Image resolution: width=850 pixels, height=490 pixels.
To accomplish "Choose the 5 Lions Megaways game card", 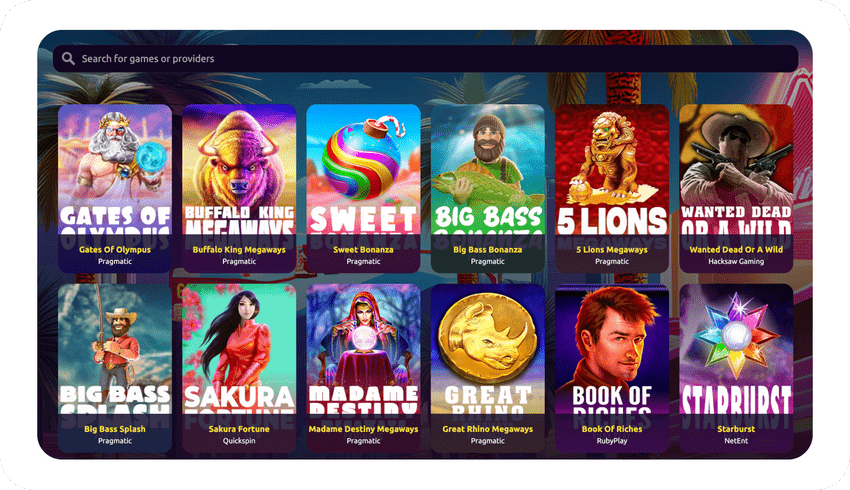I will coord(612,188).
